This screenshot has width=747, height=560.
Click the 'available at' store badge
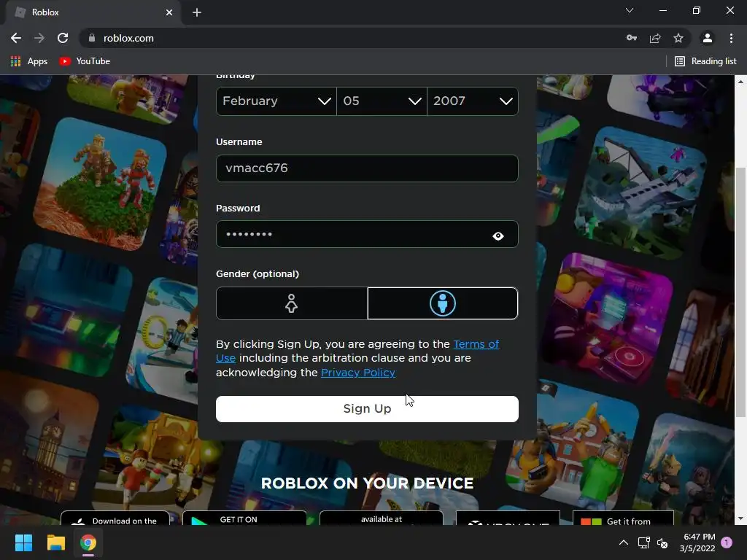[381, 518]
